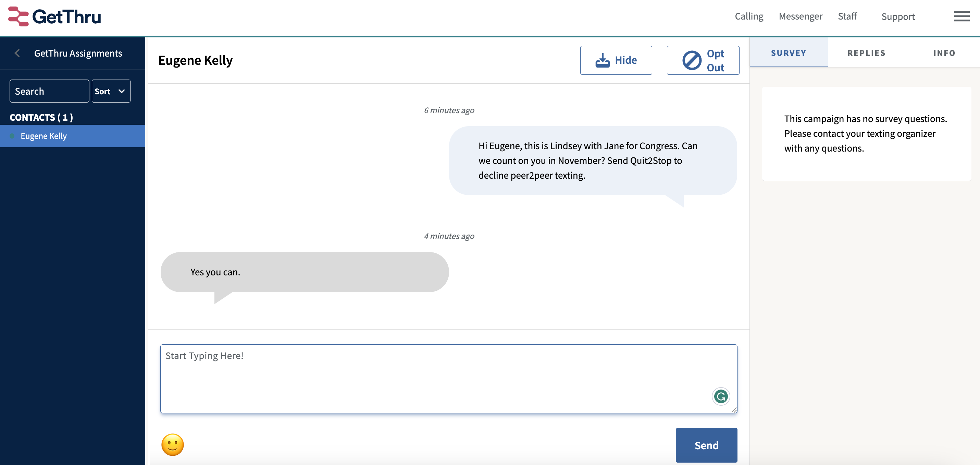This screenshot has height=465, width=980.
Task: Click the Opt Out prohibition icon
Action: 691,60
